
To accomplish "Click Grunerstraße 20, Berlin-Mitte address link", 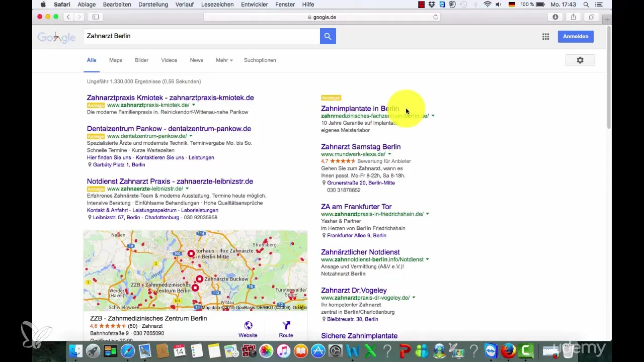I will tap(361, 183).
